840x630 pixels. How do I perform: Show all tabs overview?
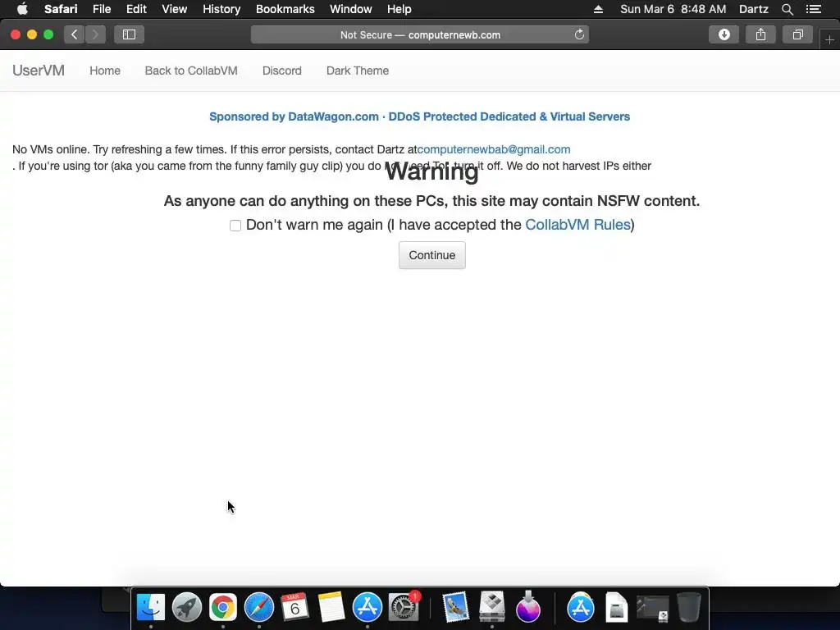[797, 34]
